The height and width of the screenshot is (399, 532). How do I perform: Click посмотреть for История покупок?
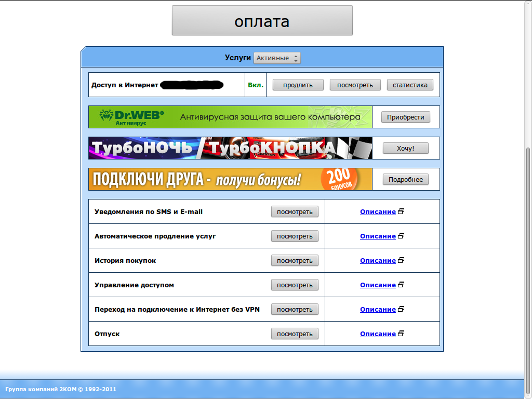[295, 261]
